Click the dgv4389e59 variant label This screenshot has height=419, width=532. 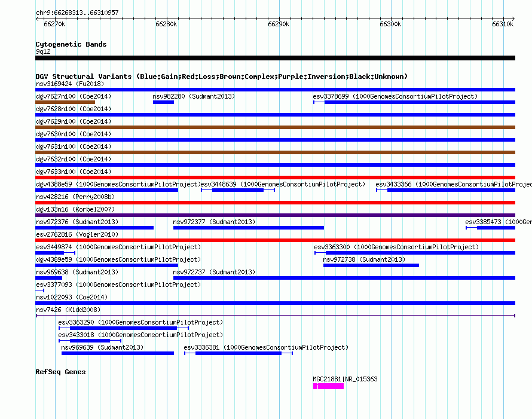[x=118, y=259]
